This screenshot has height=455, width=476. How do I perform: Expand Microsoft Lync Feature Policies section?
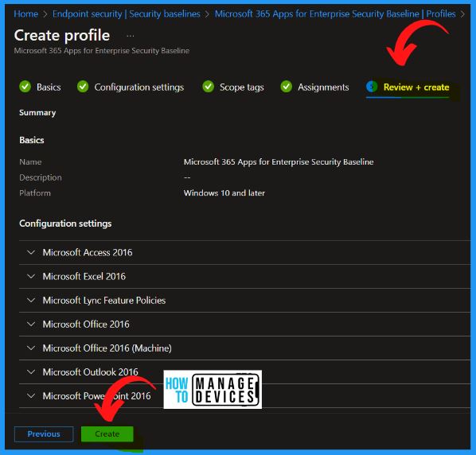[x=244, y=301]
